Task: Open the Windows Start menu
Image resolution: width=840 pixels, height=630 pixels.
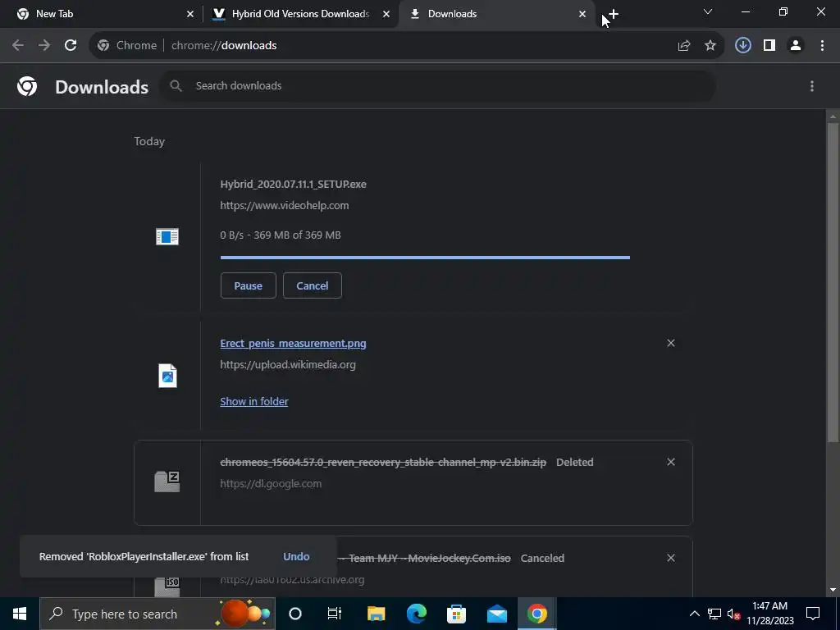Action: pos(20,614)
